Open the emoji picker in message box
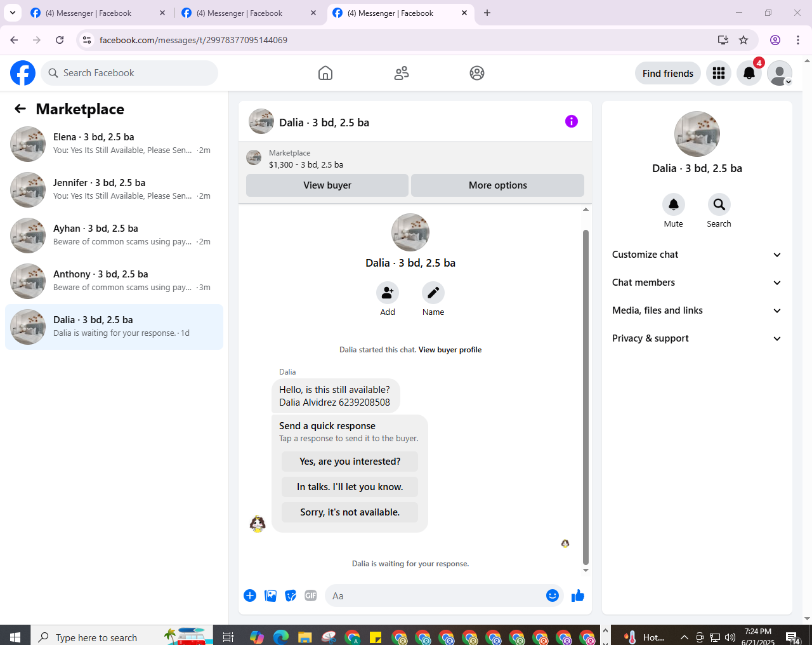 pos(553,595)
